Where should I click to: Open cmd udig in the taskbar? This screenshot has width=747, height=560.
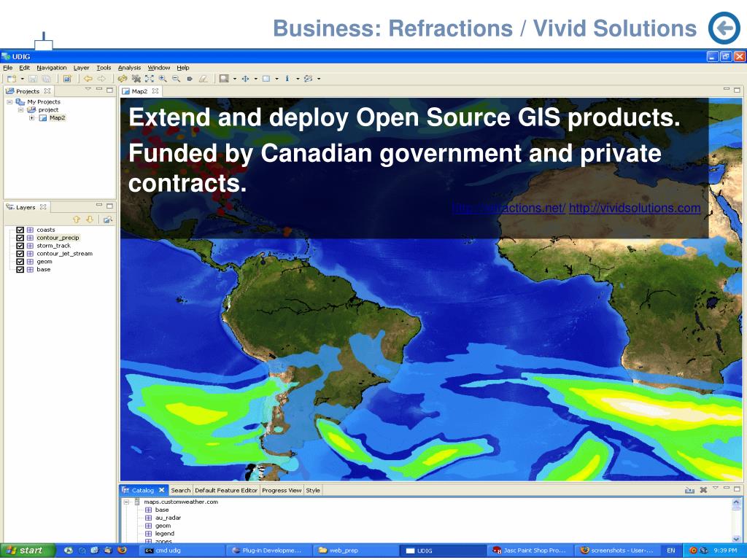tap(183, 551)
